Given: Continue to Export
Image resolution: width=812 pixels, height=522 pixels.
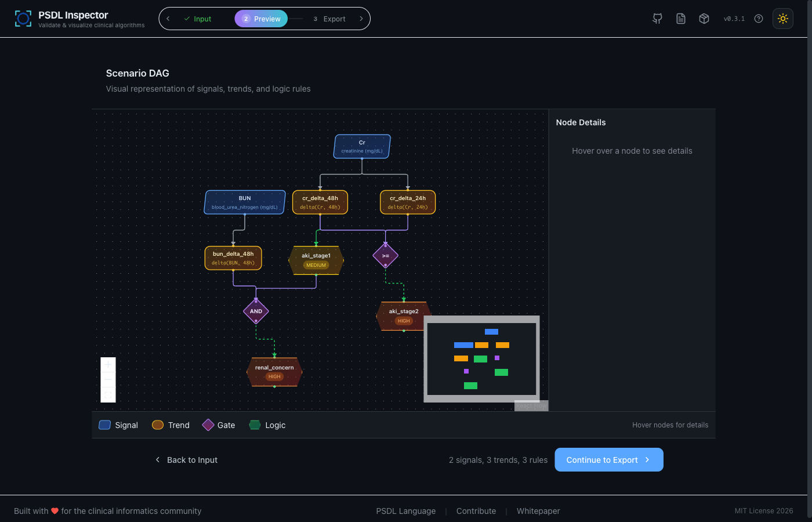Looking at the screenshot, I should point(609,460).
